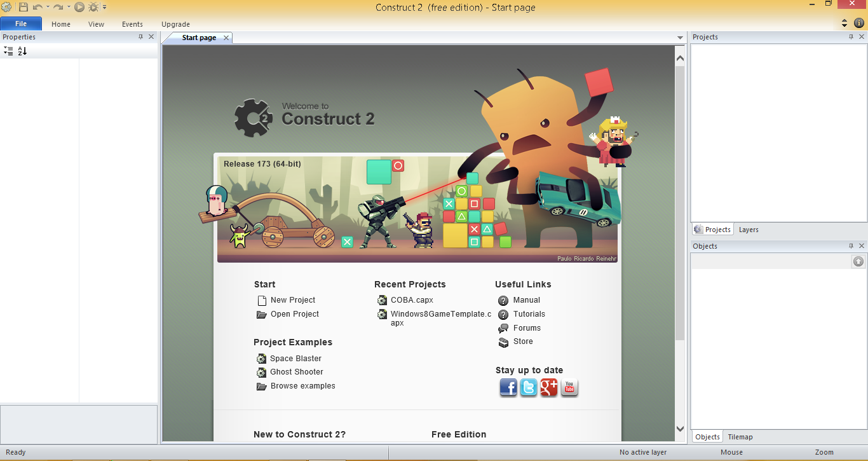Open the Forums link
The image size is (868, 461).
coord(527,328)
